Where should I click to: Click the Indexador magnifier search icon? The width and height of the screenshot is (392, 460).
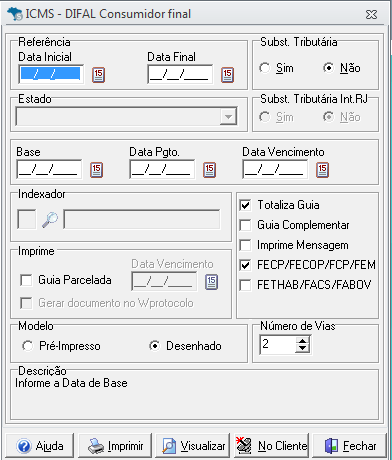(x=50, y=219)
